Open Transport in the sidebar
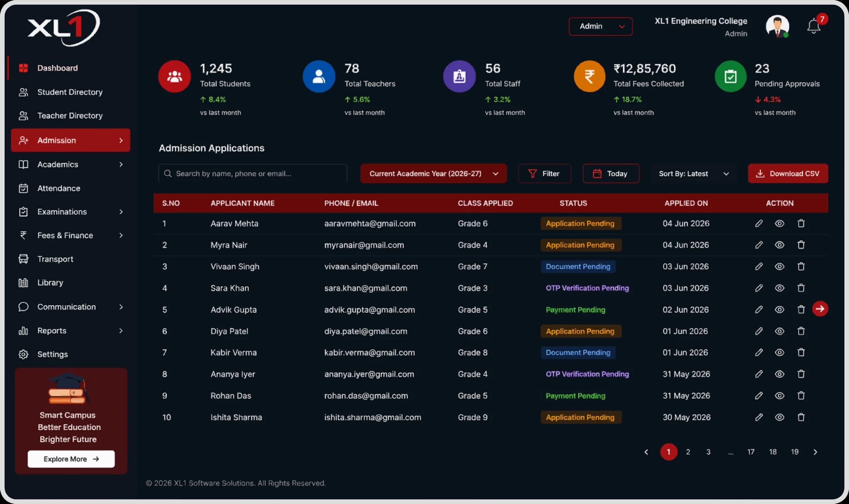Viewport: 849px width, 504px height. [71, 259]
